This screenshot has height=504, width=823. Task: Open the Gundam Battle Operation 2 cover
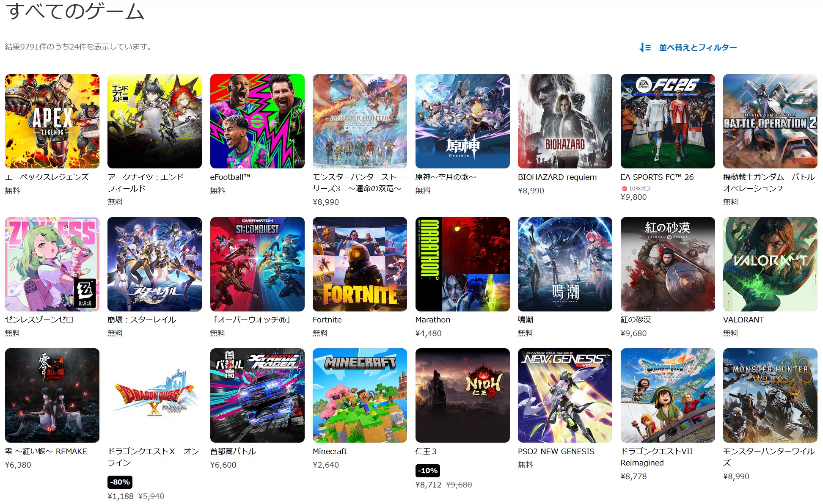click(x=770, y=121)
